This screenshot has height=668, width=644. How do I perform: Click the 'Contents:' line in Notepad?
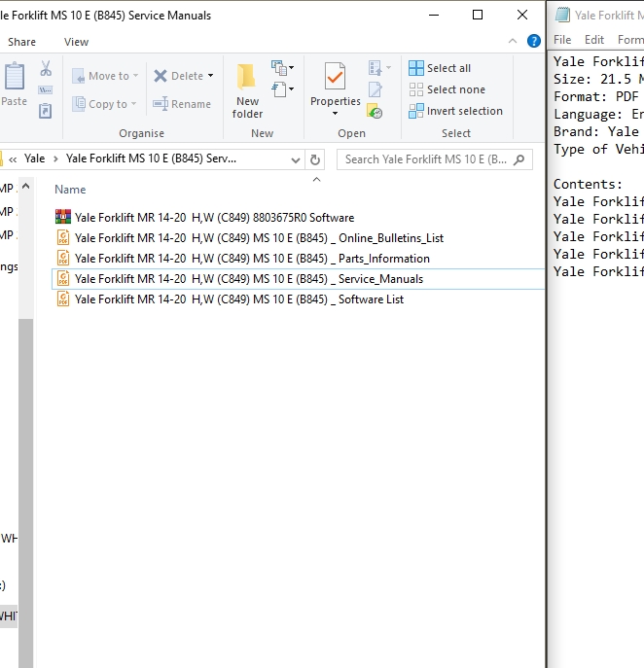pos(588,184)
